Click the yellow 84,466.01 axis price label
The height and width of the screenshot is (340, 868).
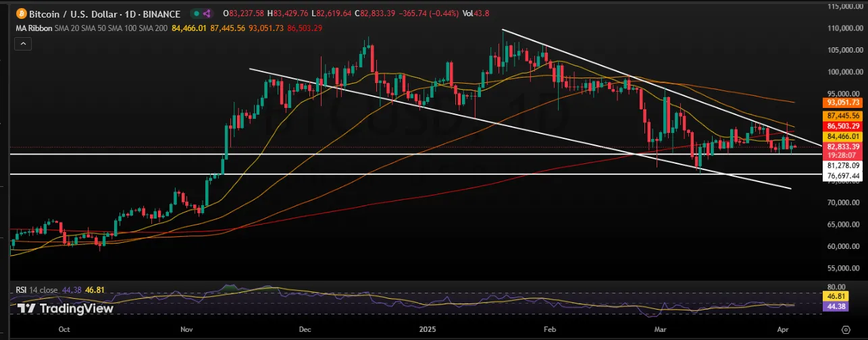(842, 136)
